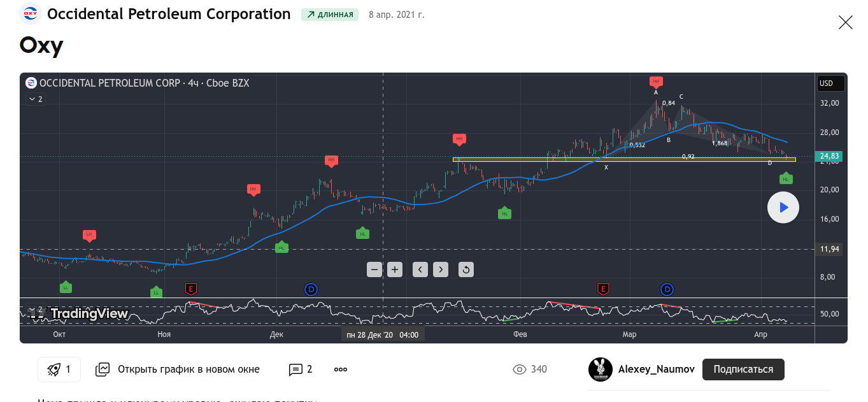Zoom out the chart with minus button
Viewport: 868px width, 402px height.
374,269
